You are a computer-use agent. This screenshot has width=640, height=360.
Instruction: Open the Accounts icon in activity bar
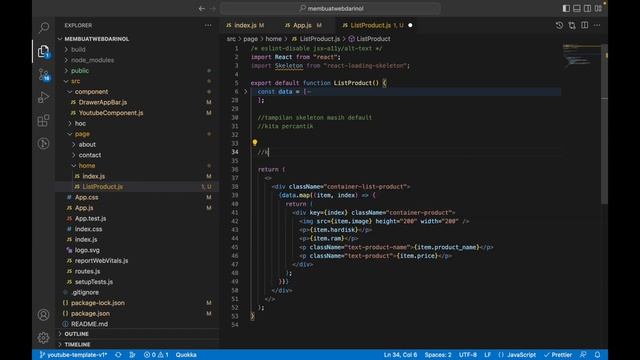tap(44, 315)
